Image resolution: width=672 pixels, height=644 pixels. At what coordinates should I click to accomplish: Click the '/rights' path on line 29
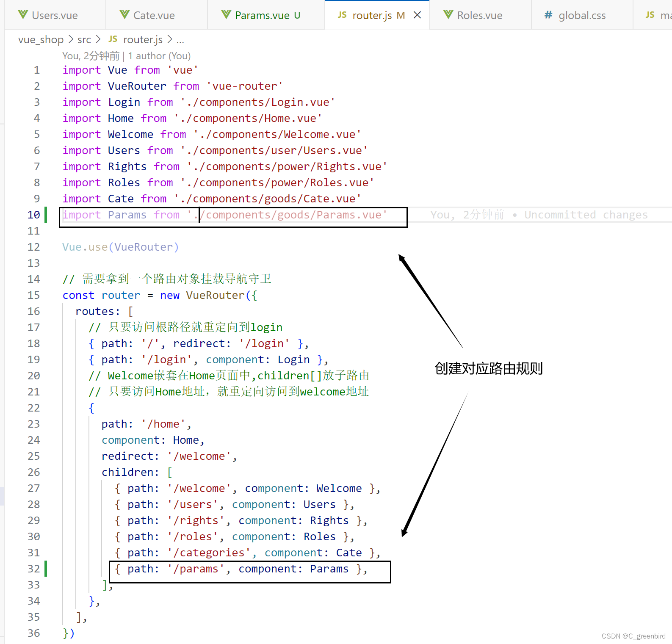[196, 520]
